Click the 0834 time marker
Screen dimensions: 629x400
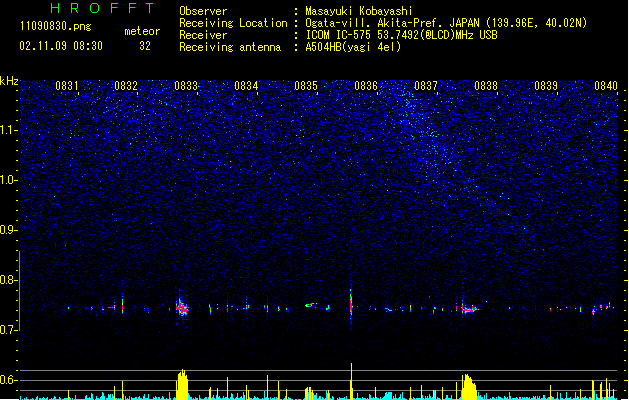tap(246, 86)
